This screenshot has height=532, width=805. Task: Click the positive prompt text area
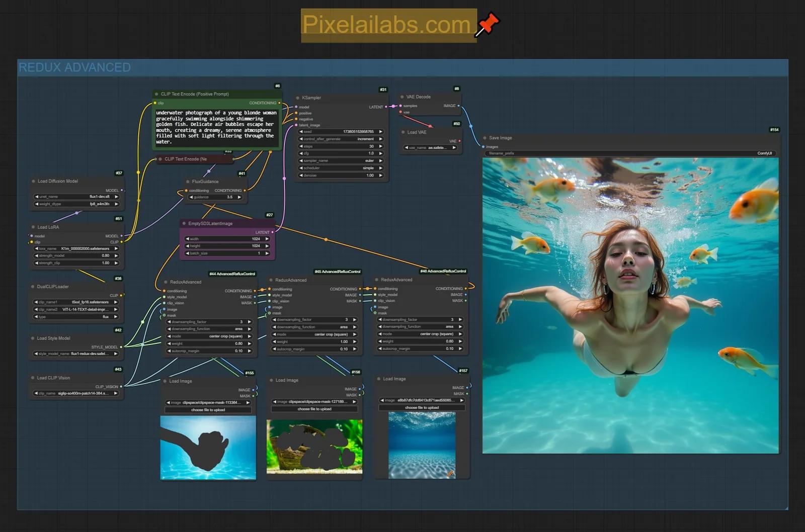pos(216,128)
